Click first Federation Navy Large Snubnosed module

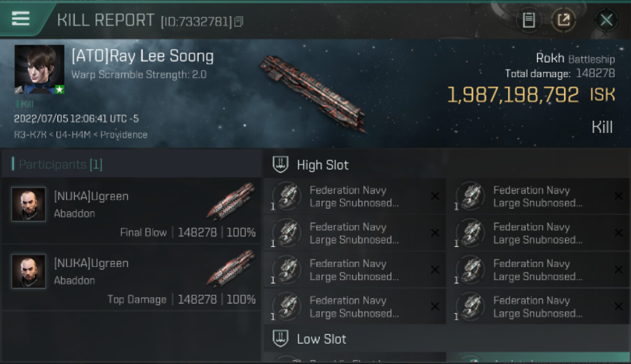coord(354,197)
